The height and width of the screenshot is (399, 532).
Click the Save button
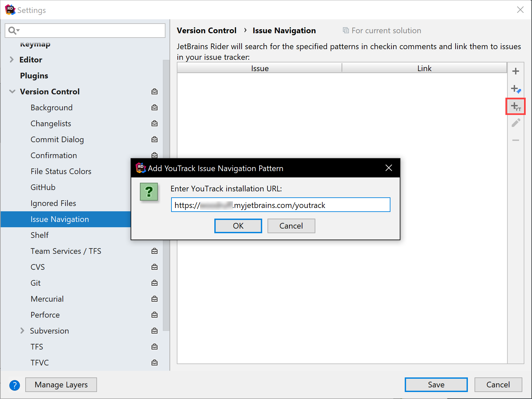tap(436, 385)
